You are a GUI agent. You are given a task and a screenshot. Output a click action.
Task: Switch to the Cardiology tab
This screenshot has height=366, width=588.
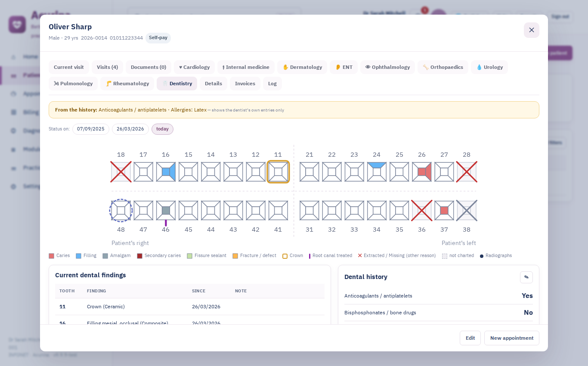click(194, 67)
